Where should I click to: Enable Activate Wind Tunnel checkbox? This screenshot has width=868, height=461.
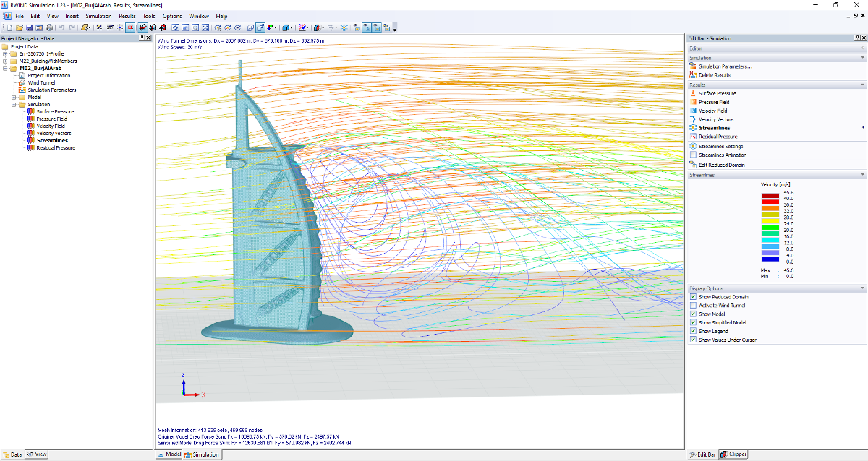693,306
